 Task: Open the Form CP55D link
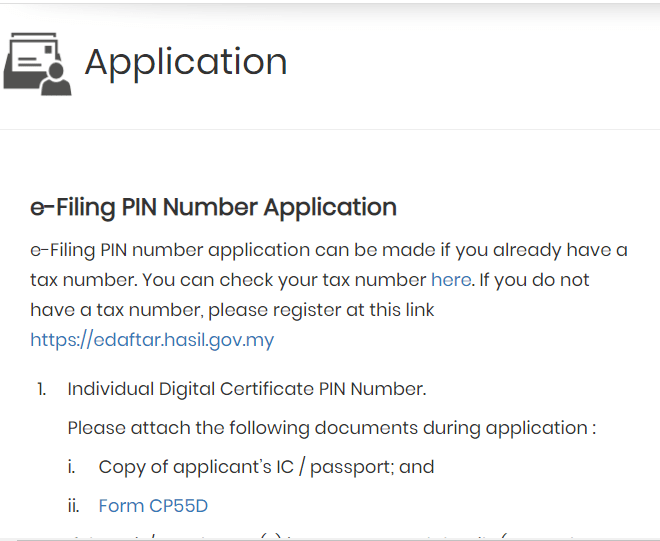pyautogui.click(x=153, y=506)
